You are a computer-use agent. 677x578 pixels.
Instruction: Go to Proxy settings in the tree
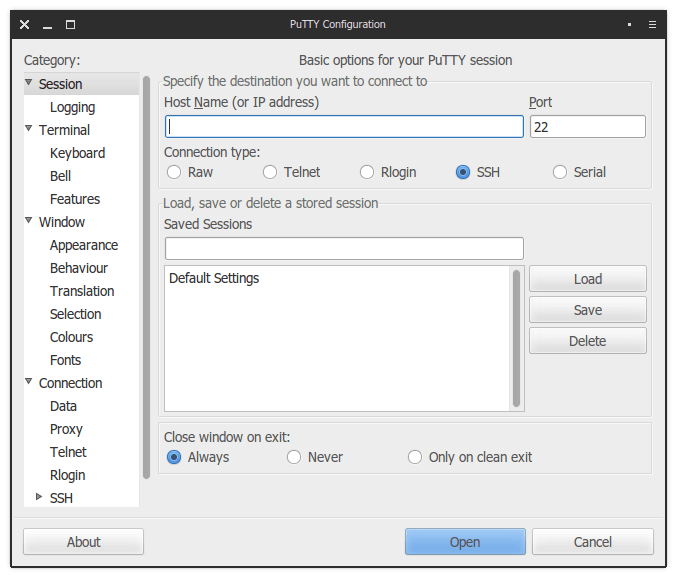(66, 429)
